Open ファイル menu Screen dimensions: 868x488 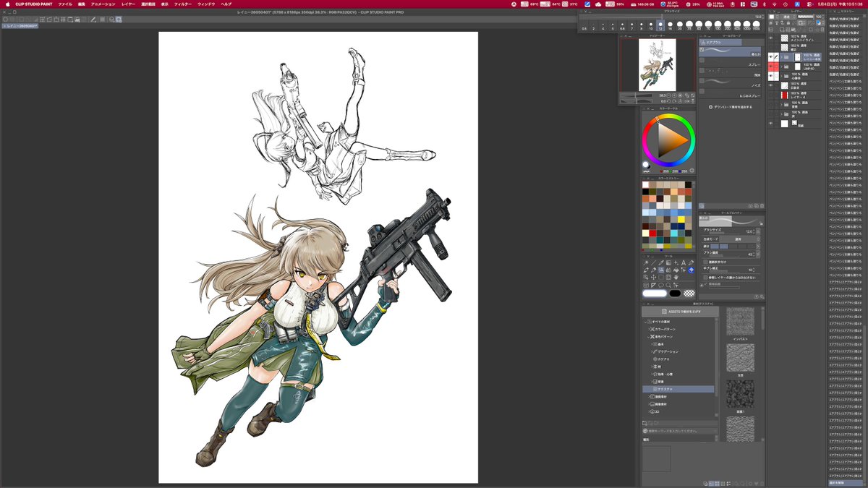65,4
